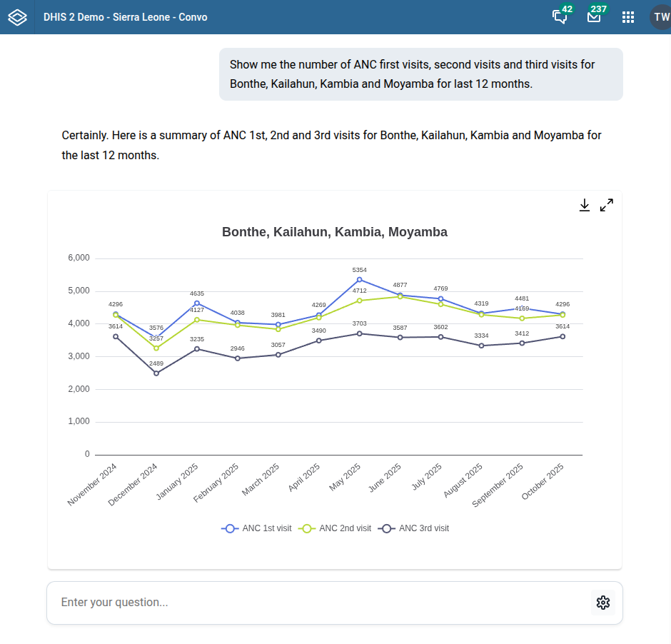
Task: Click the user's ANC visits question bubble
Action: pyautogui.click(x=420, y=74)
